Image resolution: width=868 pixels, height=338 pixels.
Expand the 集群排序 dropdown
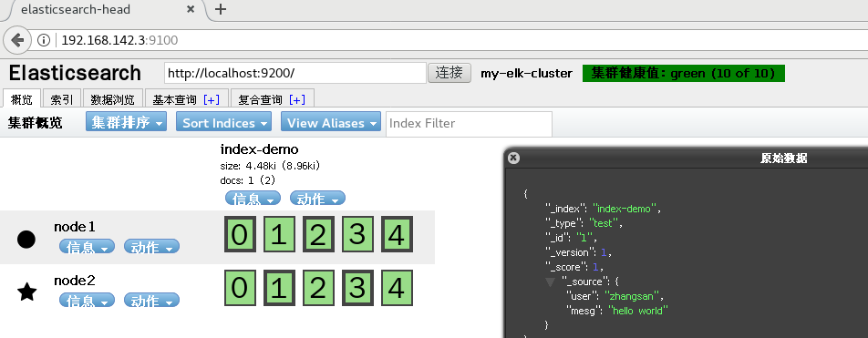click(x=126, y=122)
